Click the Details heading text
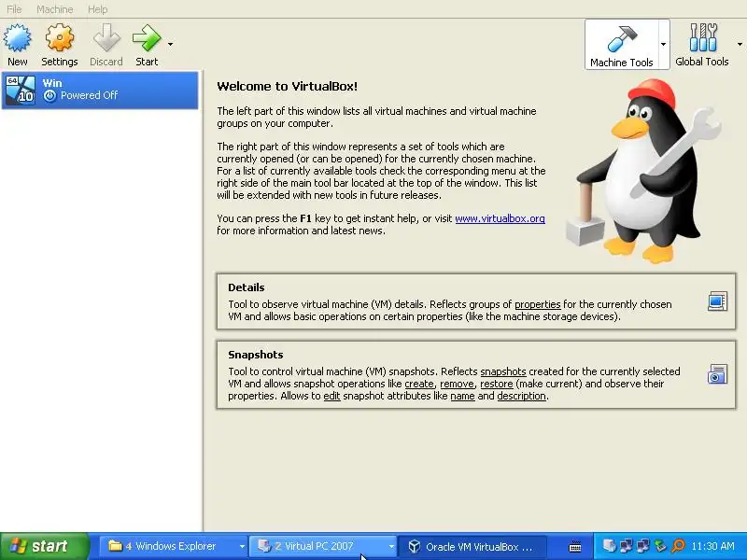 pos(247,287)
